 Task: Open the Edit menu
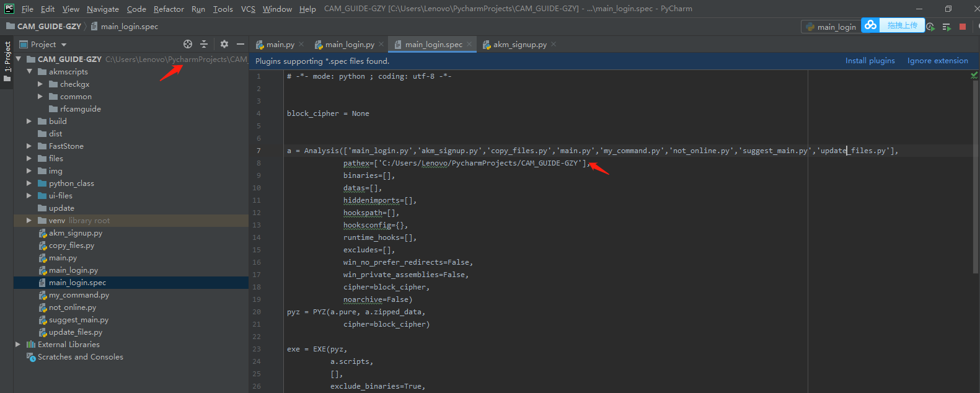coord(48,9)
